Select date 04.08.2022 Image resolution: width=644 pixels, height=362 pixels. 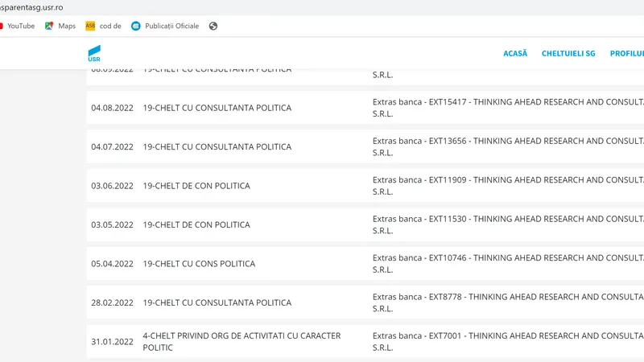[x=112, y=108]
